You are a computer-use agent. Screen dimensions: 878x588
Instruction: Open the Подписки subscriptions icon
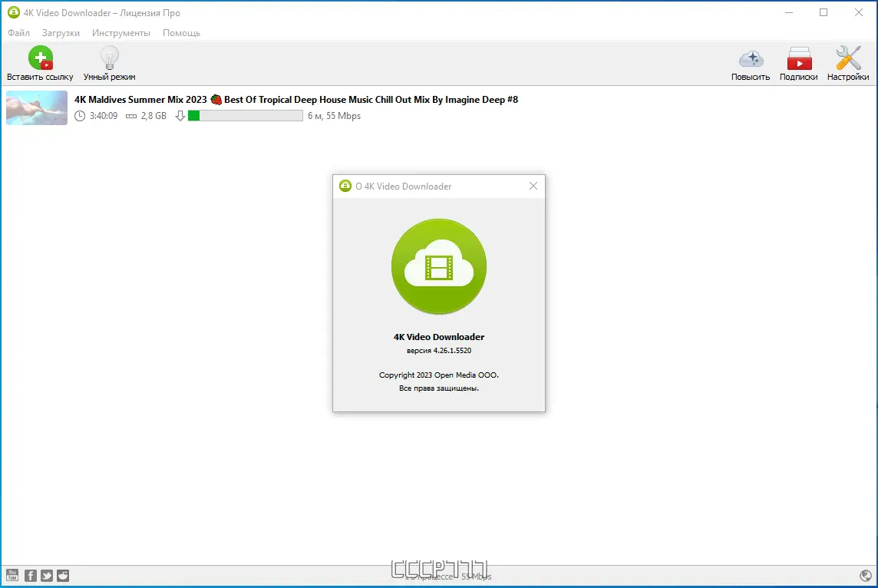[x=798, y=58]
